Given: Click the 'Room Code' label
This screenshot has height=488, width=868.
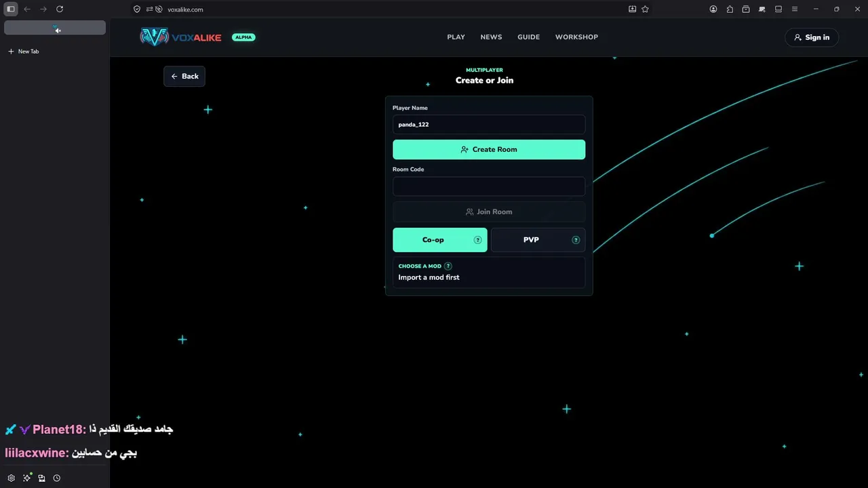Looking at the screenshot, I should (408, 169).
